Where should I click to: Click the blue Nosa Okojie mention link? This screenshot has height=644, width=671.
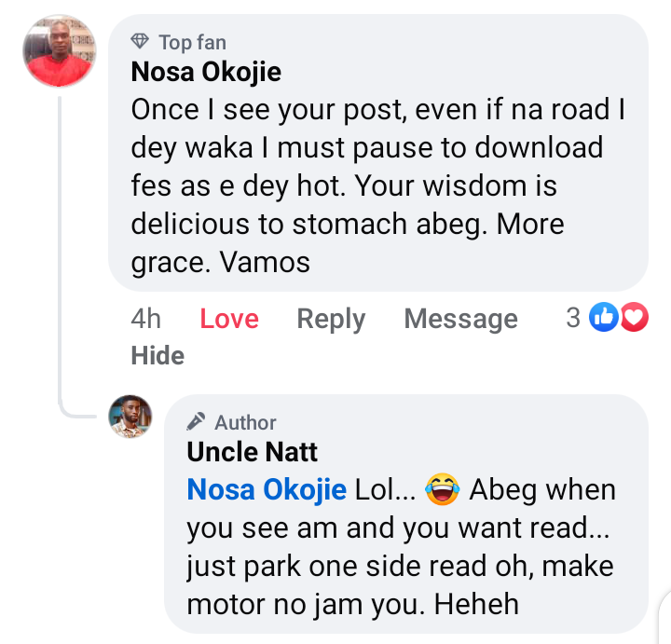(267, 489)
